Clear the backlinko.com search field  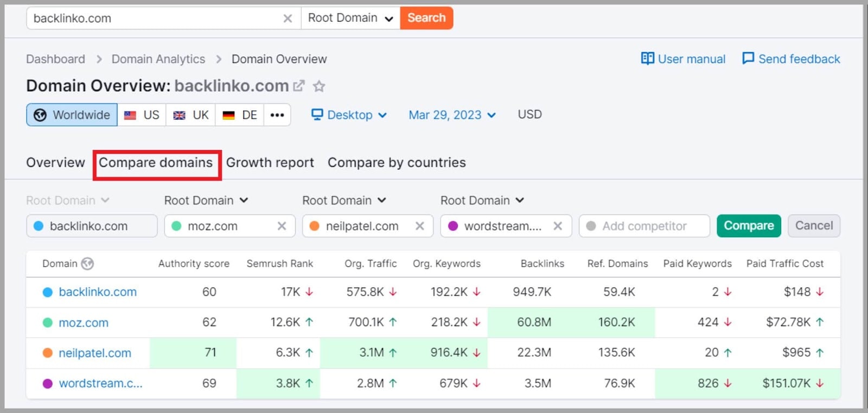pos(288,18)
